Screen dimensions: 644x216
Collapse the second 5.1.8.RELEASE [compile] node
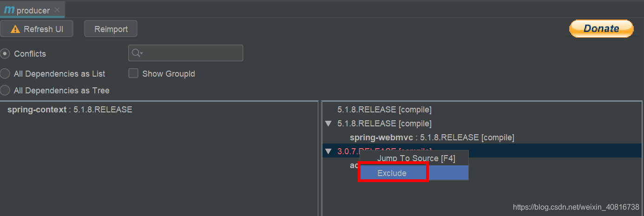pos(329,124)
